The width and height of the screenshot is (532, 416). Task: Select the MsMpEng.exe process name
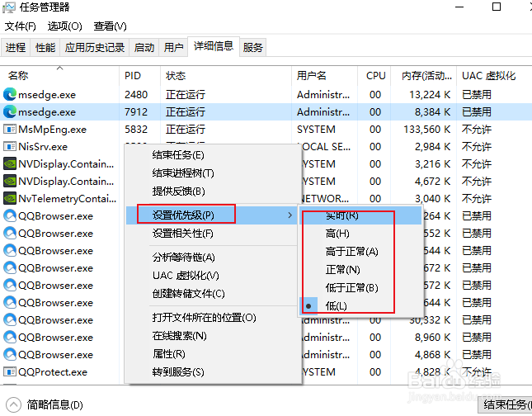coord(52,129)
